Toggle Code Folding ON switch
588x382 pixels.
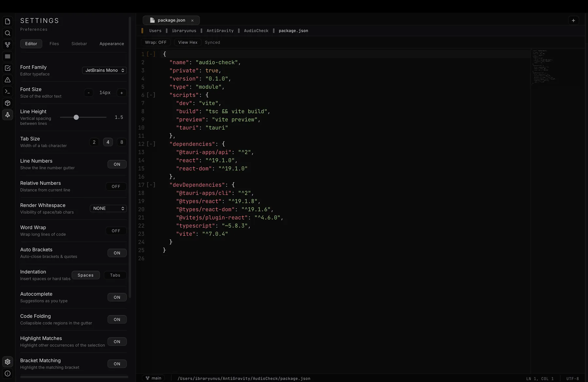coord(117,320)
